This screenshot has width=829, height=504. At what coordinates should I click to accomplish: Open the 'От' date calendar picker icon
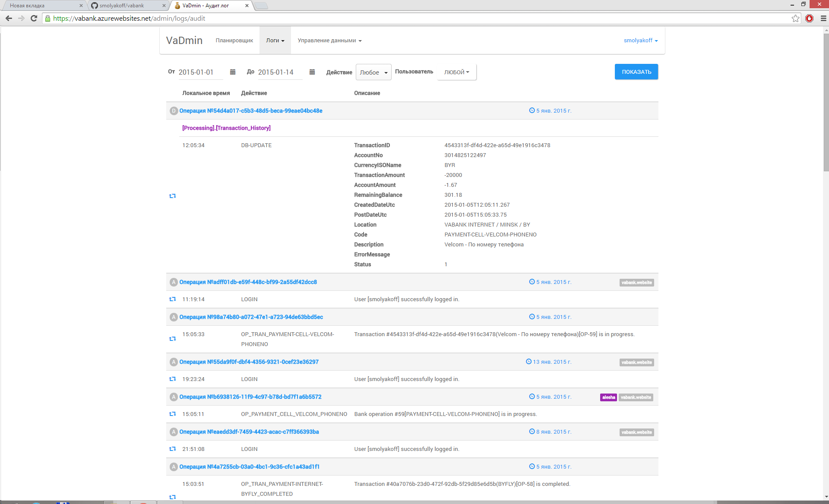pyautogui.click(x=233, y=72)
